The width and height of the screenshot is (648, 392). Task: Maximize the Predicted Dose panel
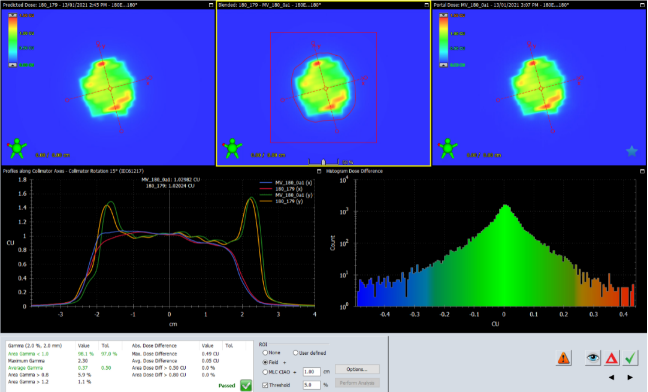tap(211, 5)
